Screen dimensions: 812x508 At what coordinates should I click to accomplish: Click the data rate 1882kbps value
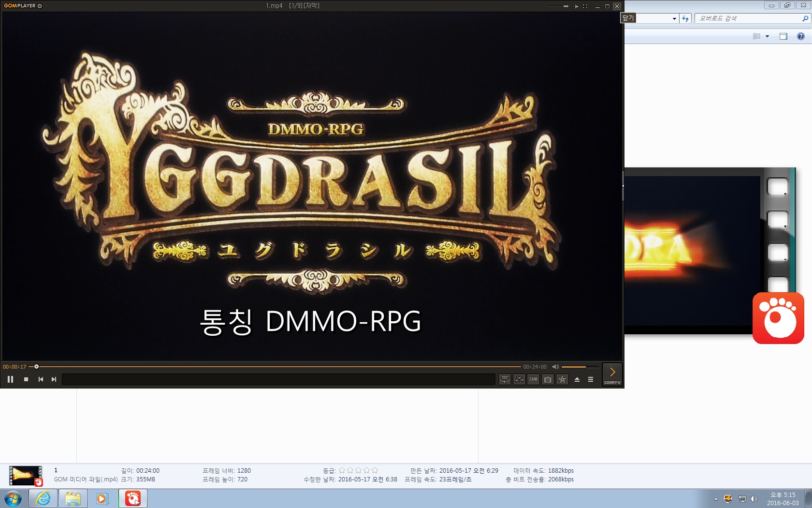pos(561,471)
